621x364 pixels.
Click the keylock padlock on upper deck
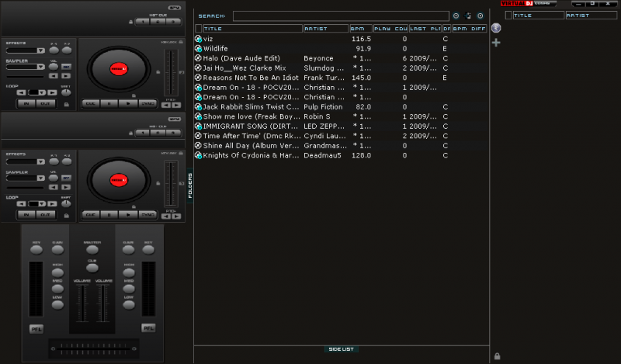click(x=181, y=42)
